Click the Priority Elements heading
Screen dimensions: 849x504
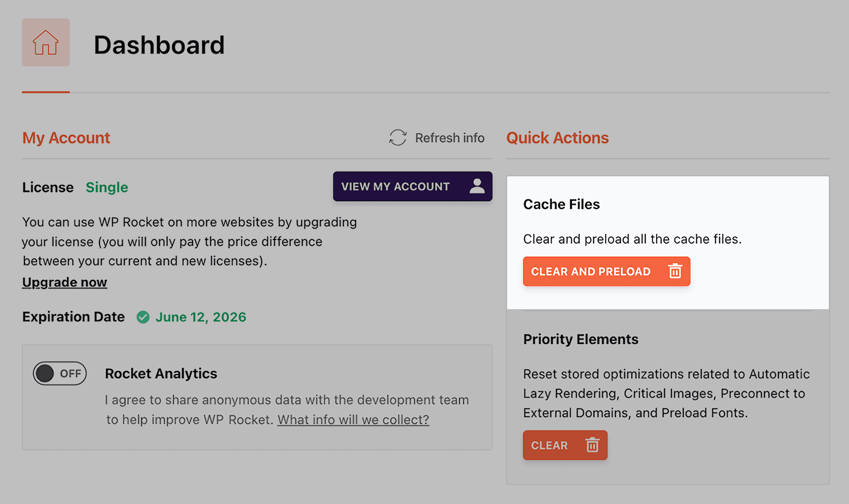[581, 339]
